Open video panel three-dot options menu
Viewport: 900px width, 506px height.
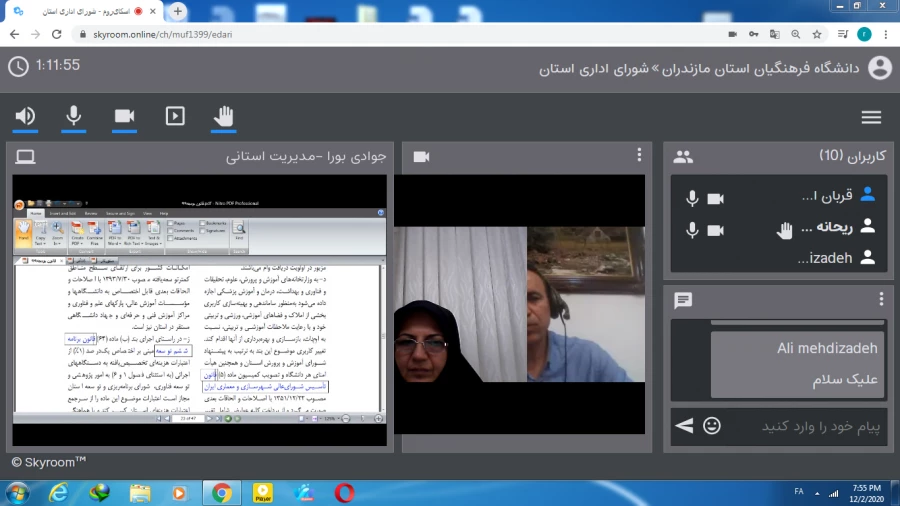click(639, 155)
